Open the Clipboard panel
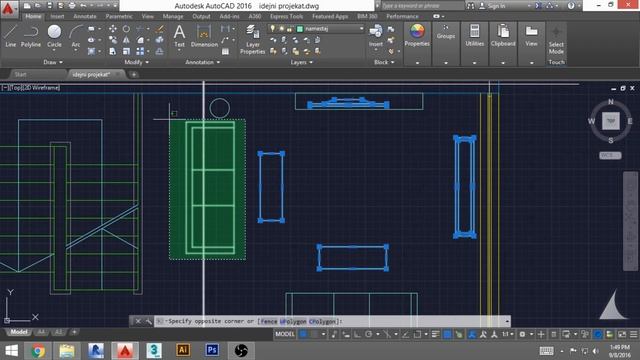The width and height of the screenshot is (640, 360). click(x=503, y=35)
